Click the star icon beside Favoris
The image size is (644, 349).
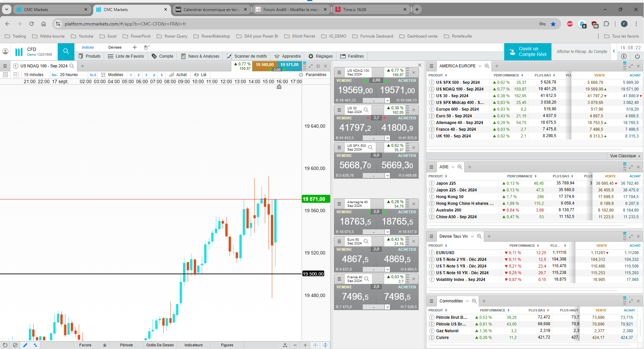(105, 345)
